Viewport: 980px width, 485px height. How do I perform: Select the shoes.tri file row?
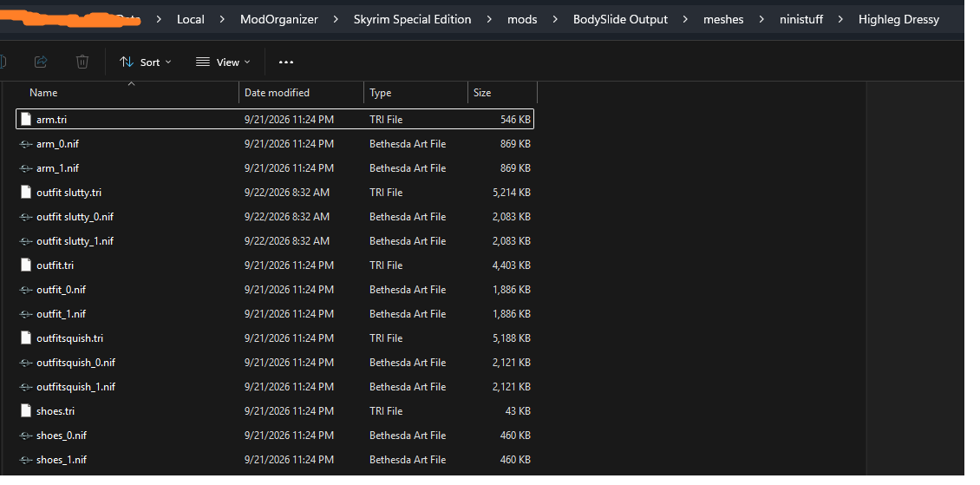tap(275, 410)
